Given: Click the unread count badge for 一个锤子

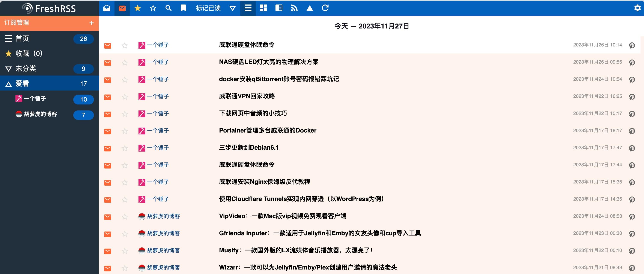Looking at the screenshot, I should click(x=83, y=99).
